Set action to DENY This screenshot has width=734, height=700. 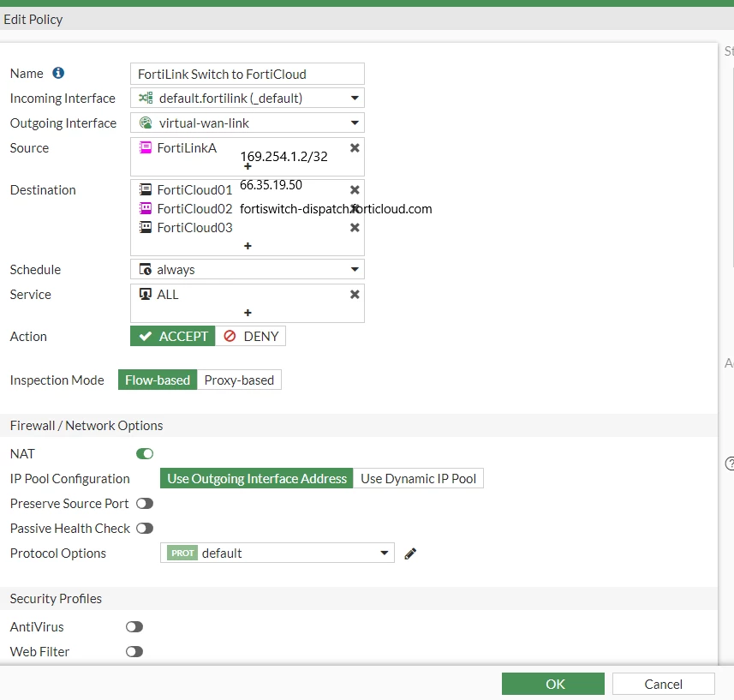point(250,337)
